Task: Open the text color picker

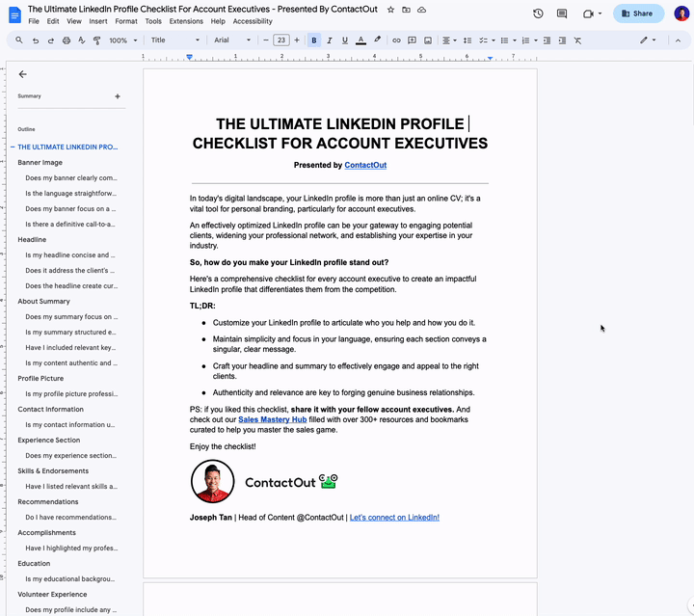Action: tap(360, 40)
